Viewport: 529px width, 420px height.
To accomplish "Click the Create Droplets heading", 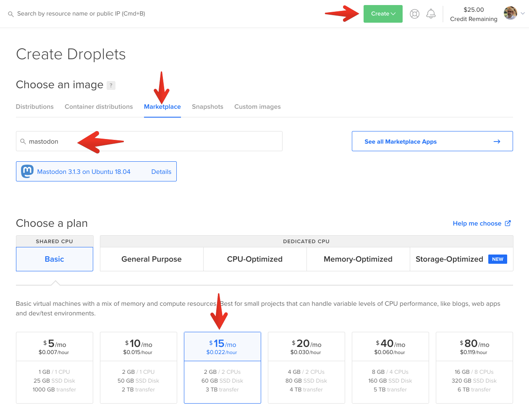I will click(71, 54).
